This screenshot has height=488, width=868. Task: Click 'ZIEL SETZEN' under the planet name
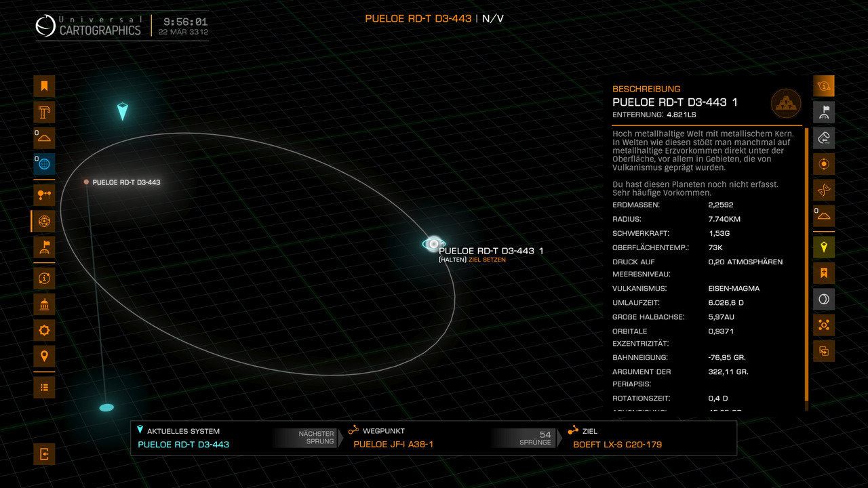coord(487,260)
